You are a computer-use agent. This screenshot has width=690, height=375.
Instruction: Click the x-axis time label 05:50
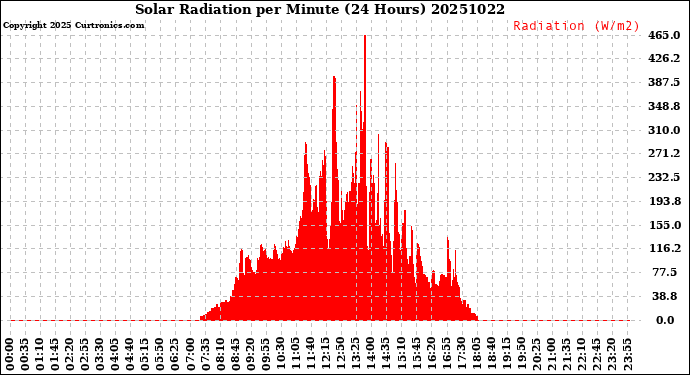pyautogui.click(x=161, y=355)
